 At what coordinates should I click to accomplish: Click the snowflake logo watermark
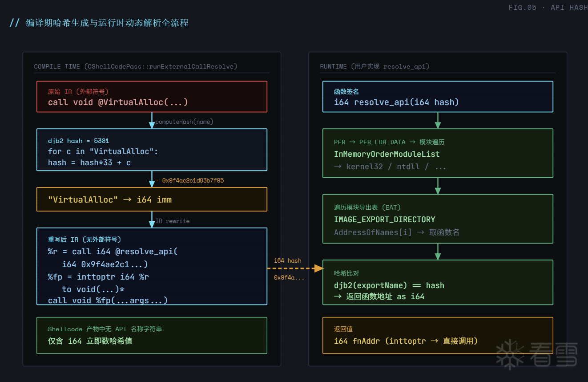pyautogui.click(x=508, y=354)
